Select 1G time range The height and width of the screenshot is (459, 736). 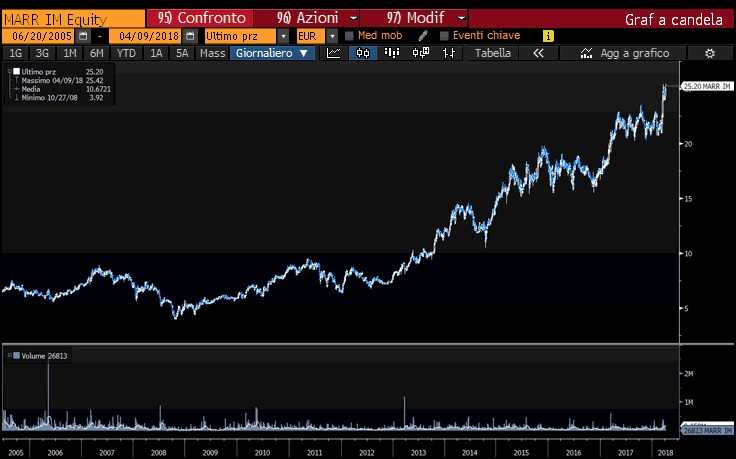point(15,53)
